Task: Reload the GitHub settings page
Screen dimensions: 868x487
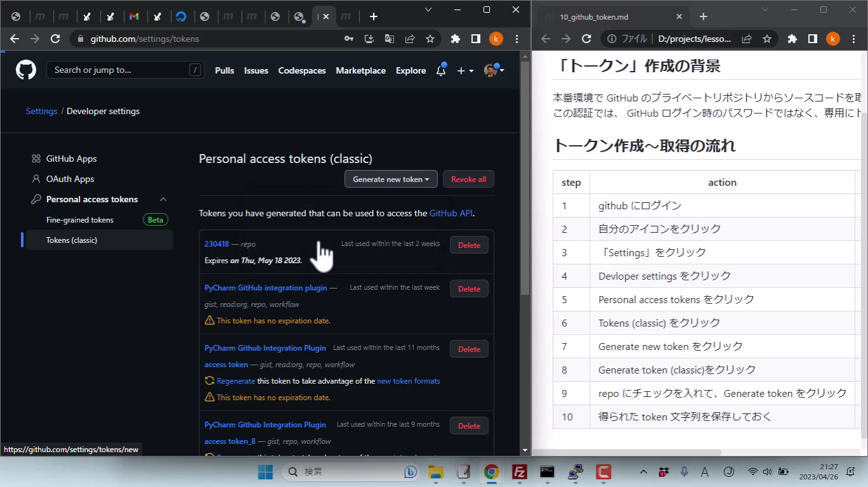Action: 55,39
